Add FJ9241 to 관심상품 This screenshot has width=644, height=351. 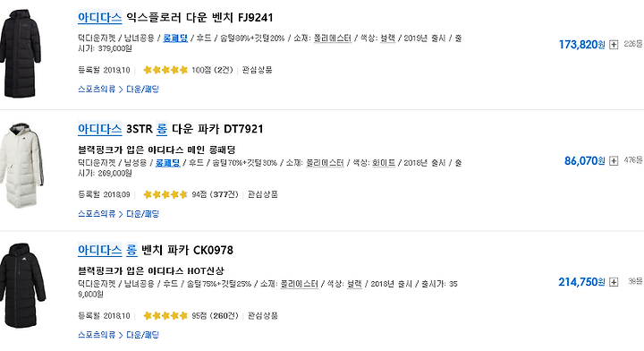point(257,70)
